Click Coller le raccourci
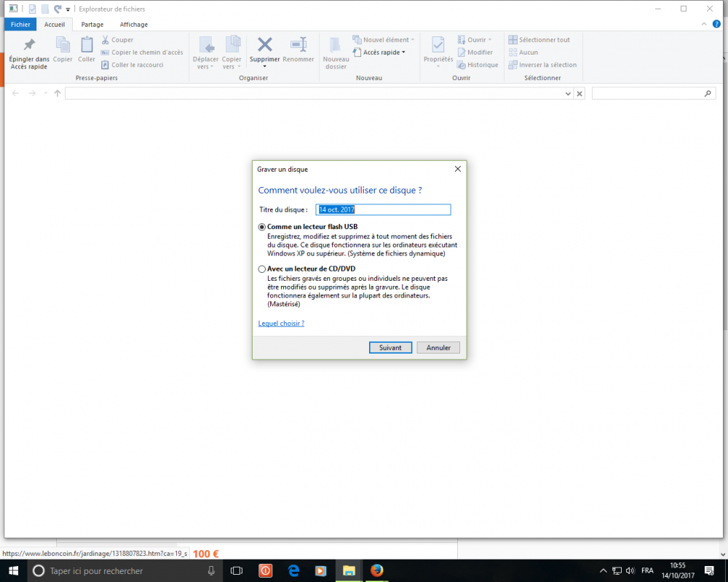The height and width of the screenshot is (582, 728). (x=132, y=65)
